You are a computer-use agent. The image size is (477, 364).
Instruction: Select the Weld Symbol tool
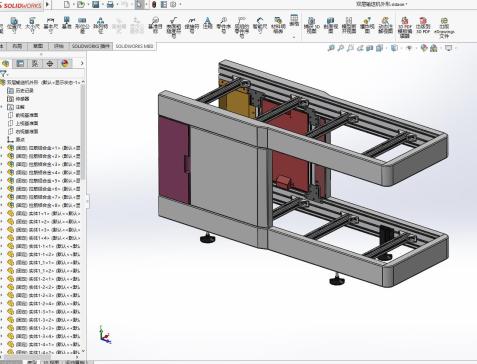(192, 25)
